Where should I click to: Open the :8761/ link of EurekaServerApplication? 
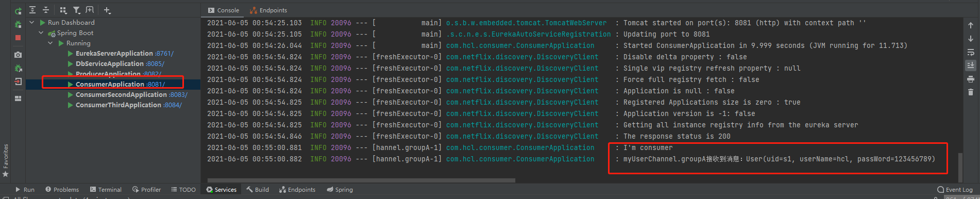[x=164, y=54]
